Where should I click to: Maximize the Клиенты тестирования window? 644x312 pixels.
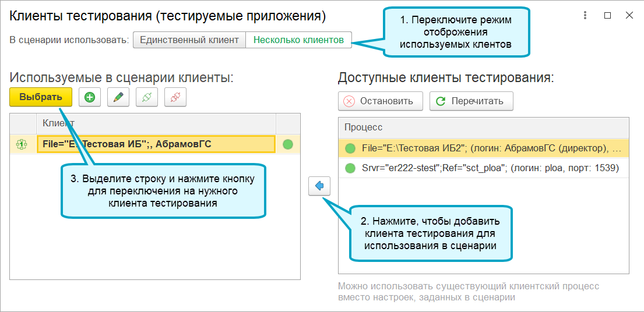(x=607, y=16)
